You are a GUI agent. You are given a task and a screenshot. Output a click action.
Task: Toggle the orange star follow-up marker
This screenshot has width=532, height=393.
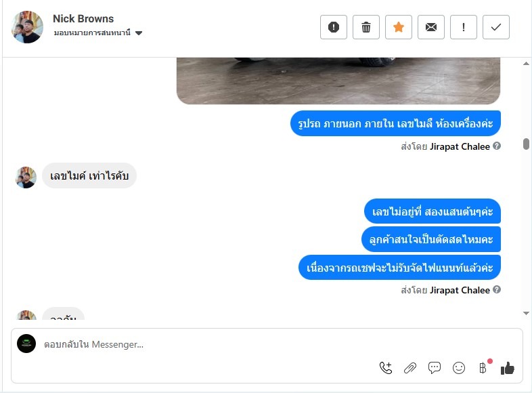click(398, 27)
